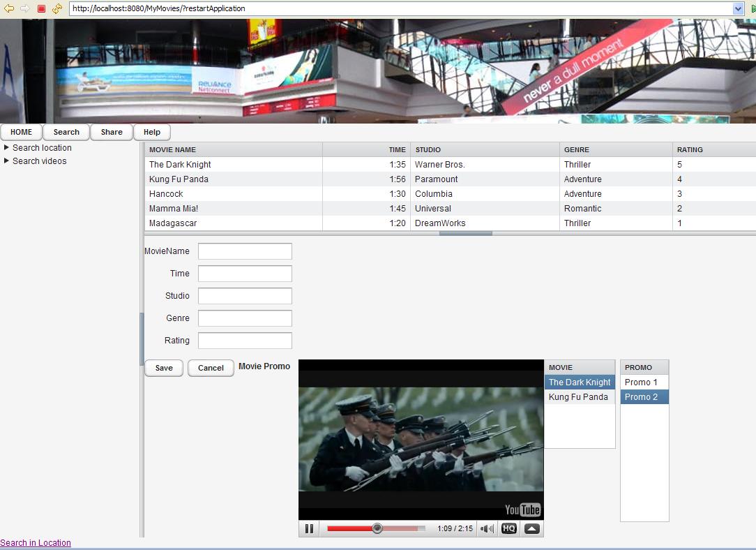Open the Share menu item
This screenshot has height=550, width=756.
(x=112, y=132)
